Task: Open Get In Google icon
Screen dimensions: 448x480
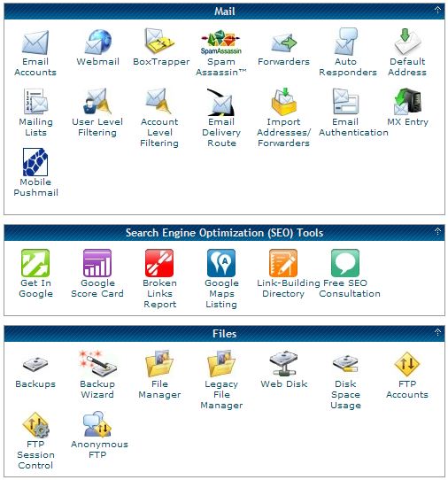Action: 35,263
